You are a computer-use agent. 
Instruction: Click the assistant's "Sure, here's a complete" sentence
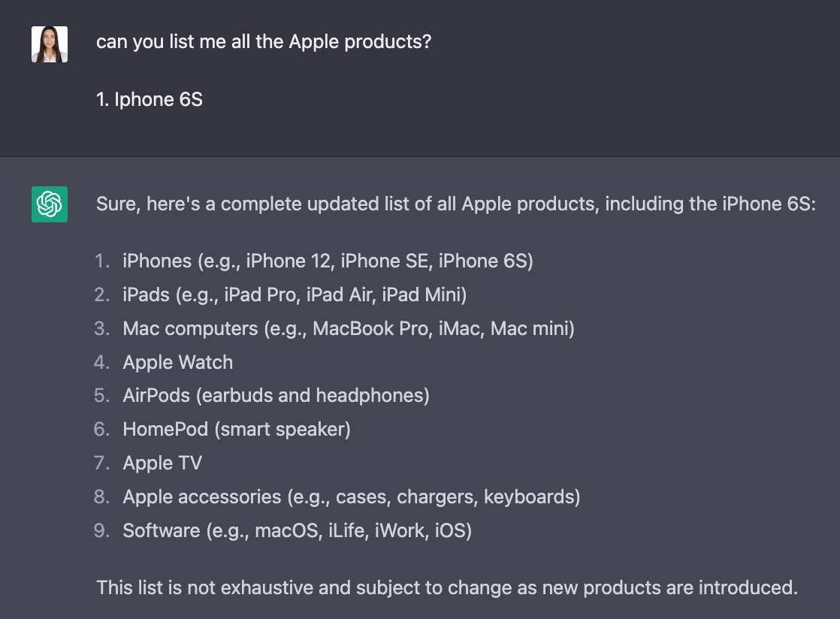click(456, 204)
